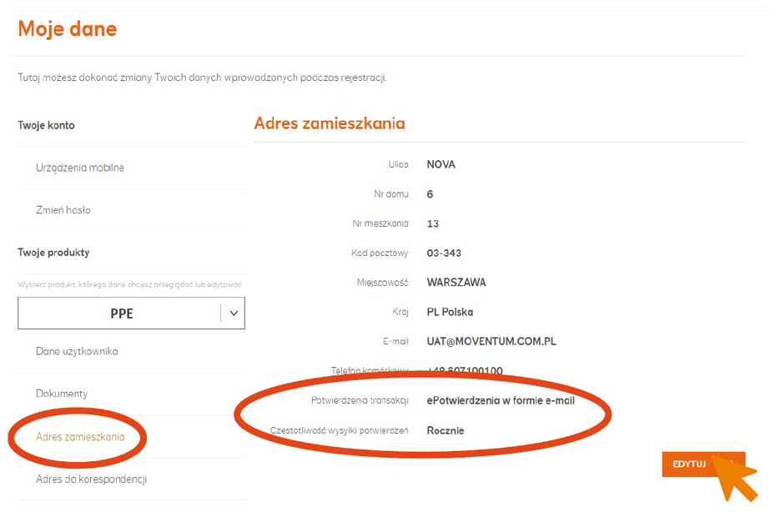Image resolution: width=781 pixels, height=532 pixels.
Task: Select Adres zamieszkania in the sidebar
Action: coord(80,437)
